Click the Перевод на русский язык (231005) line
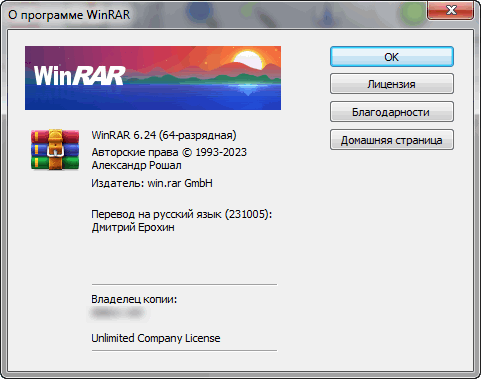 [x=182, y=214]
